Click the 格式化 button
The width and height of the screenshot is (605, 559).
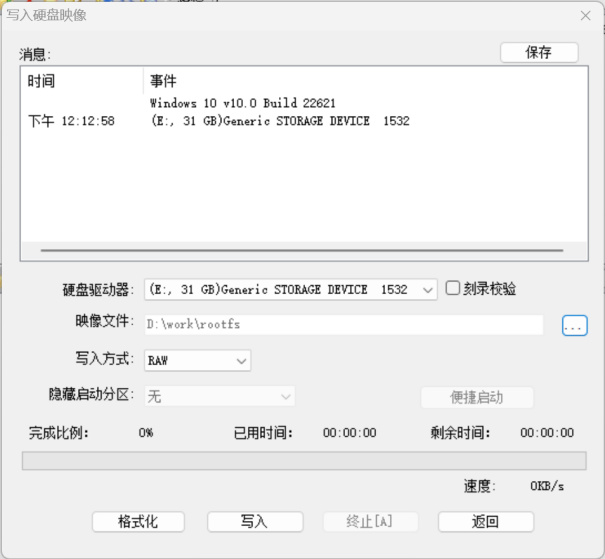click(x=138, y=522)
